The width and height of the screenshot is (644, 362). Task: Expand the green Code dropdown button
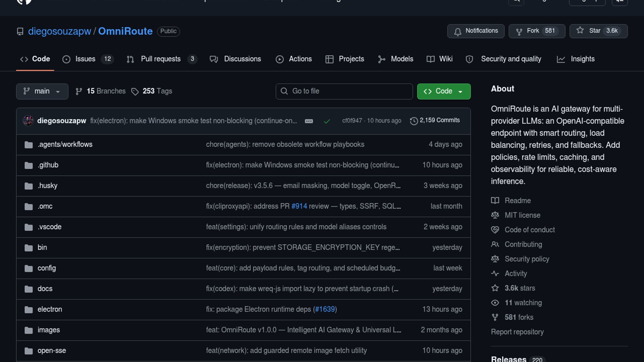coord(443,91)
